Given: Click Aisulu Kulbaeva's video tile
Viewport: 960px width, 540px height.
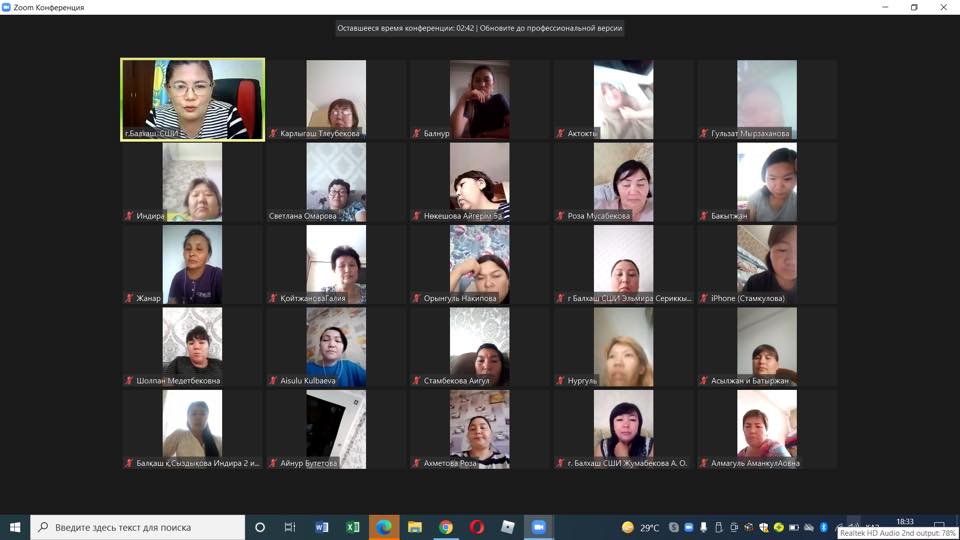Looking at the screenshot, I should (336, 347).
